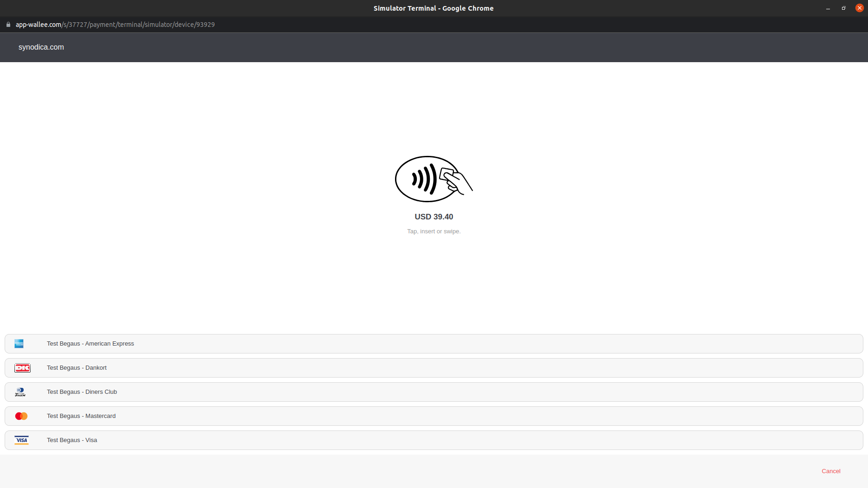Click the USD 39.40 amount text
The width and height of the screenshot is (868, 488).
coord(434,217)
